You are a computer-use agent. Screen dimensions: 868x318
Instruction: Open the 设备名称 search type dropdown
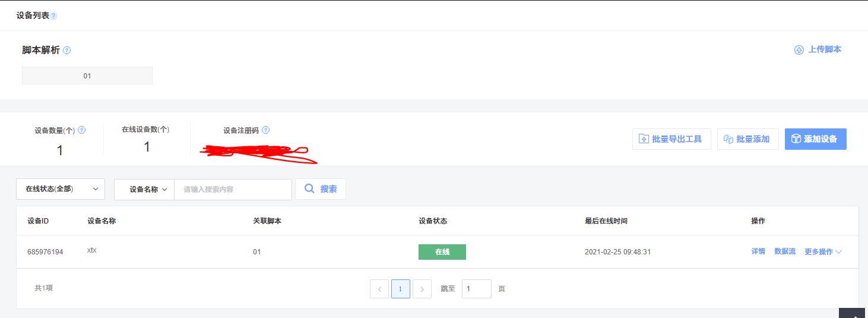click(x=144, y=189)
